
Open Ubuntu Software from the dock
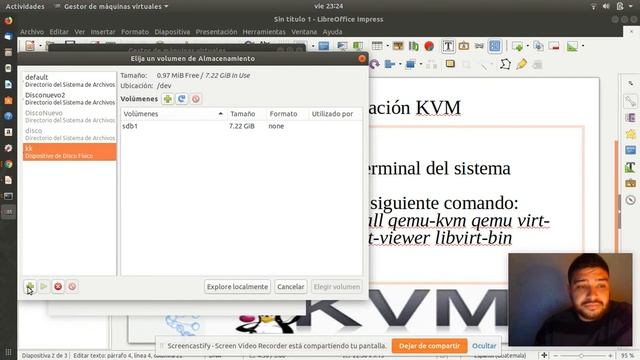point(8,100)
